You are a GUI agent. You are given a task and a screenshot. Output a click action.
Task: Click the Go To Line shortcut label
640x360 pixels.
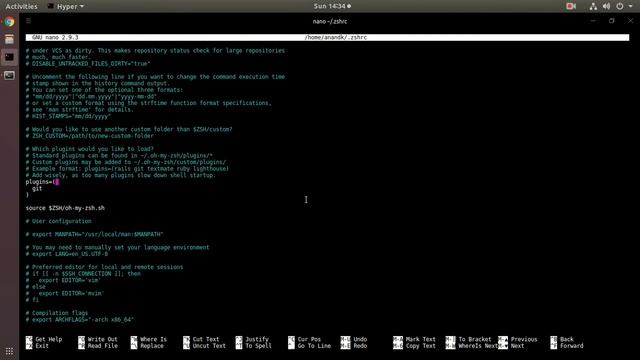(314, 346)
